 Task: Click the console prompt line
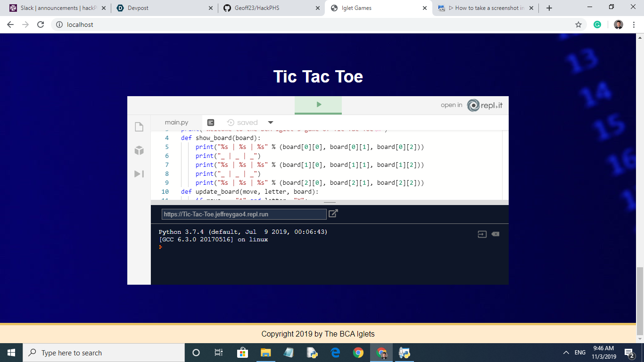click(x=161, y=247)
